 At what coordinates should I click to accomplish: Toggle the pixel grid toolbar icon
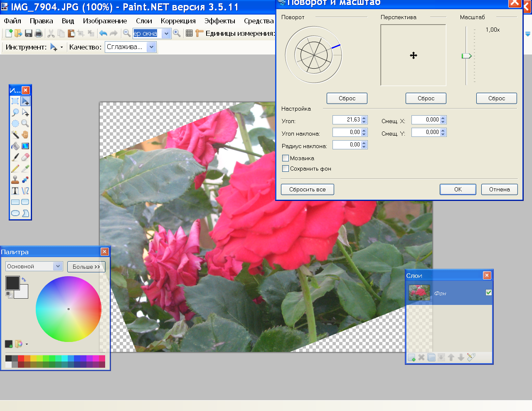(189, 33)
